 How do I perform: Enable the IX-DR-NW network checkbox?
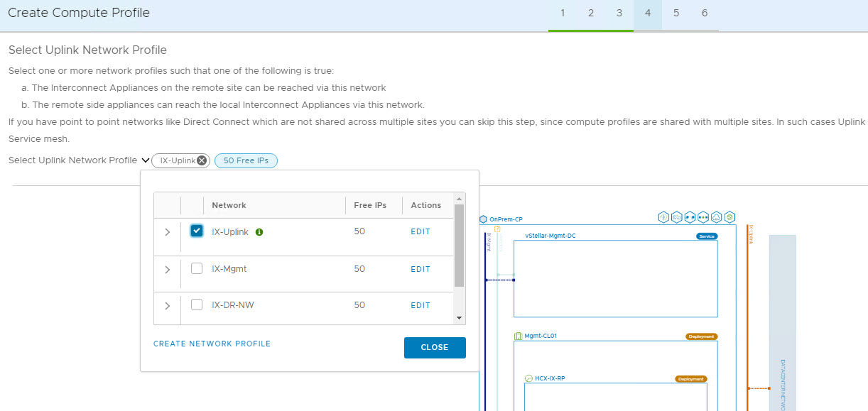click(x=197, y=305)
